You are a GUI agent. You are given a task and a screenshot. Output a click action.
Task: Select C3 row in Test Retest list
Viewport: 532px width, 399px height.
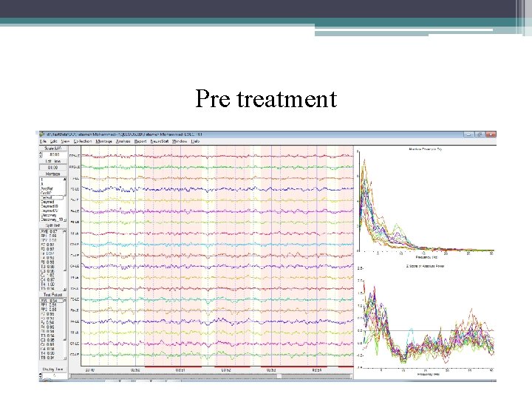(47, 340)
